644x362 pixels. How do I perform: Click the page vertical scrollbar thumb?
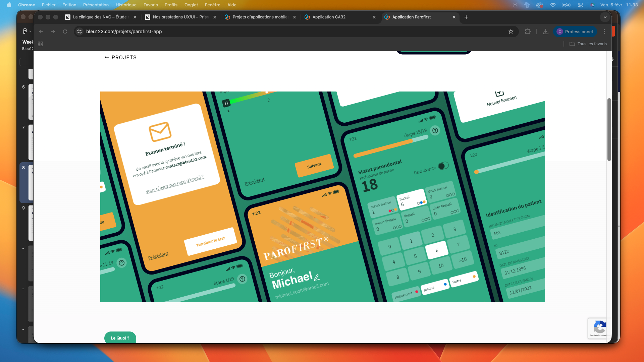609,129
